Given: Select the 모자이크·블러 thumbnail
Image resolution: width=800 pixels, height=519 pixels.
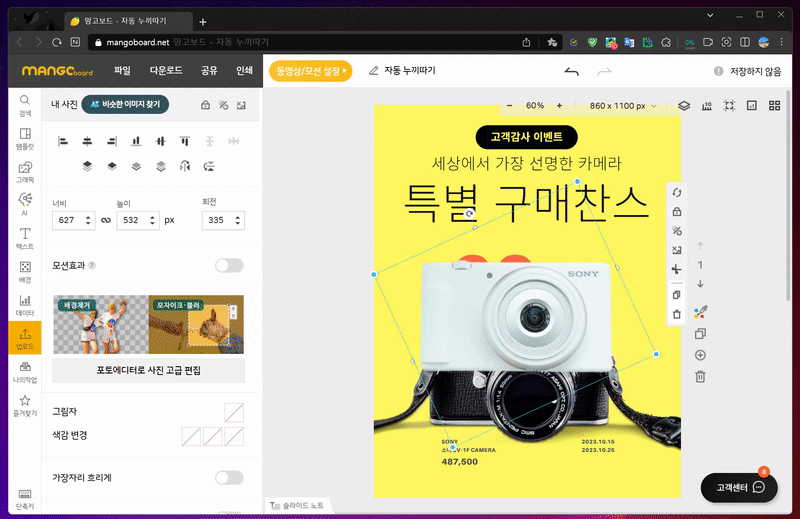Looking at the screenshot, I should pyautogui.click(x=196, y=325).
